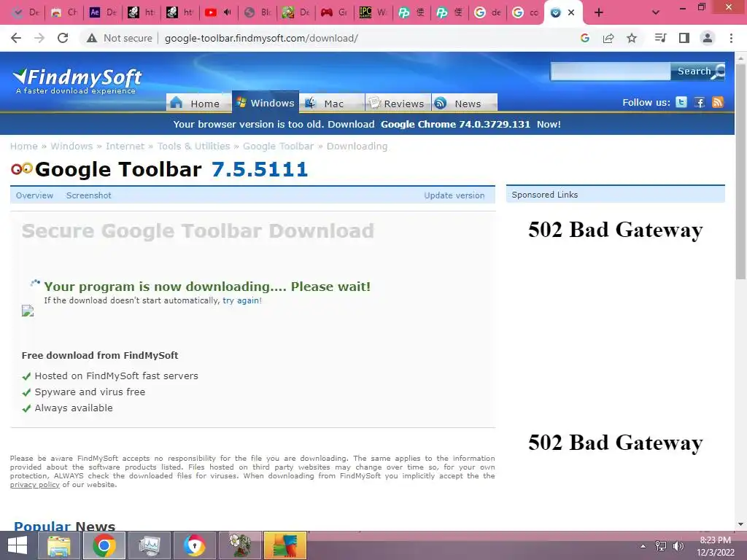Open the Windows Start button
This screenshot has width=747, height=560.
point(18,545)
